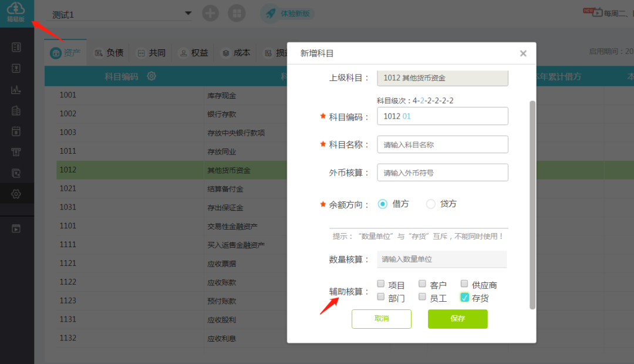Viewport: 634px width, 364px height.
Task: Click the video player icon at sidebar bottom
Action: pyautogui.click(x=16, y=228)
